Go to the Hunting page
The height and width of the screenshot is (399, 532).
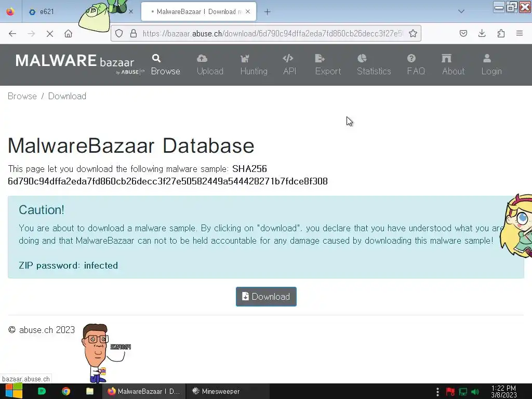pos(254,64)
